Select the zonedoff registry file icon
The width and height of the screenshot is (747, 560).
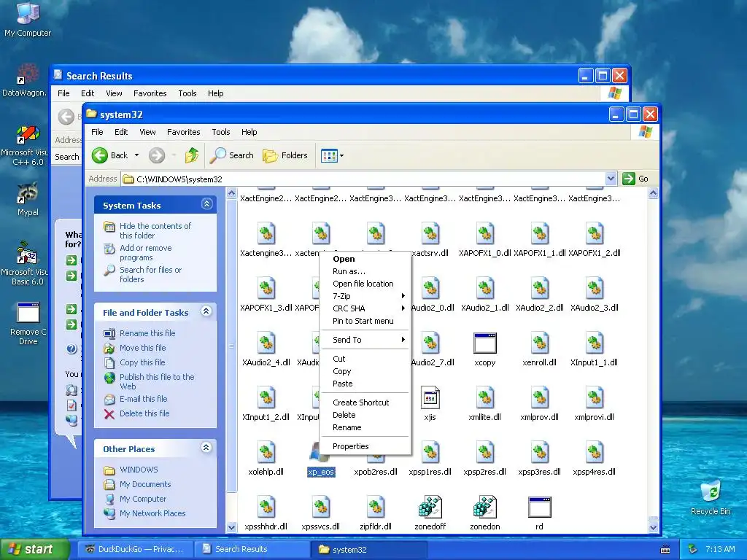(x=430, y=507)
